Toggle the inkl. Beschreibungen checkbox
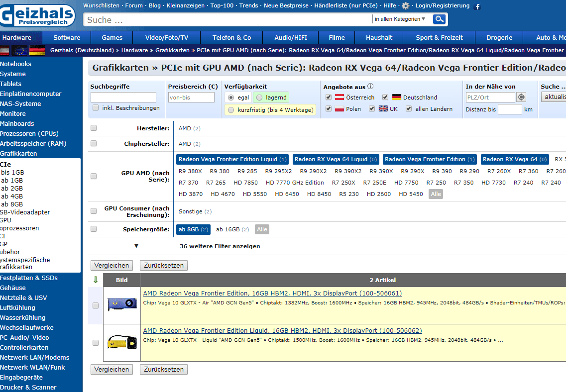Viewport: 566px width, 392px height. point(96,107)
